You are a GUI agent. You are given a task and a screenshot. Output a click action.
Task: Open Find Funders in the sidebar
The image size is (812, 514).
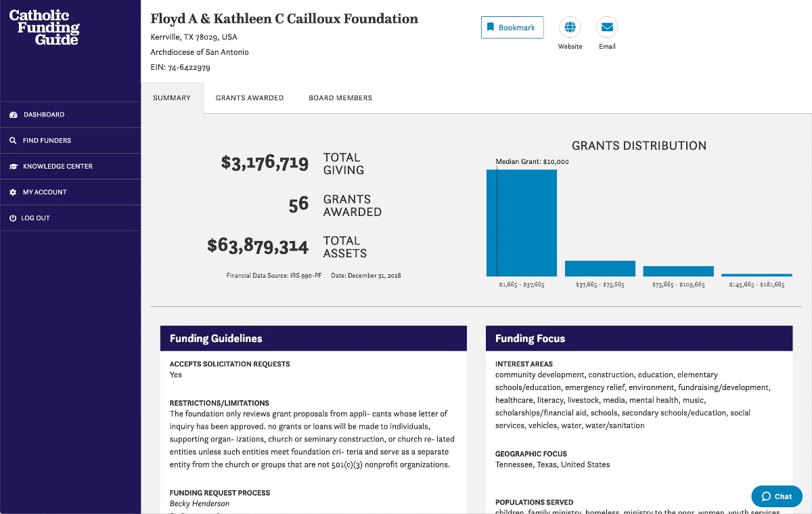pyautogui.click(x=47, y=140)
